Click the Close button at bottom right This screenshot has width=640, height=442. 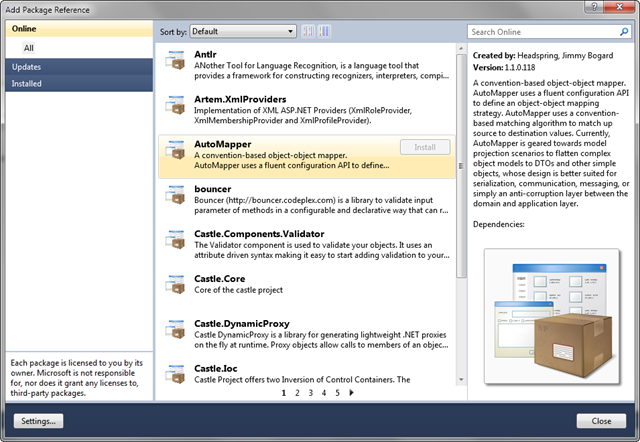[x=601, y=421]
